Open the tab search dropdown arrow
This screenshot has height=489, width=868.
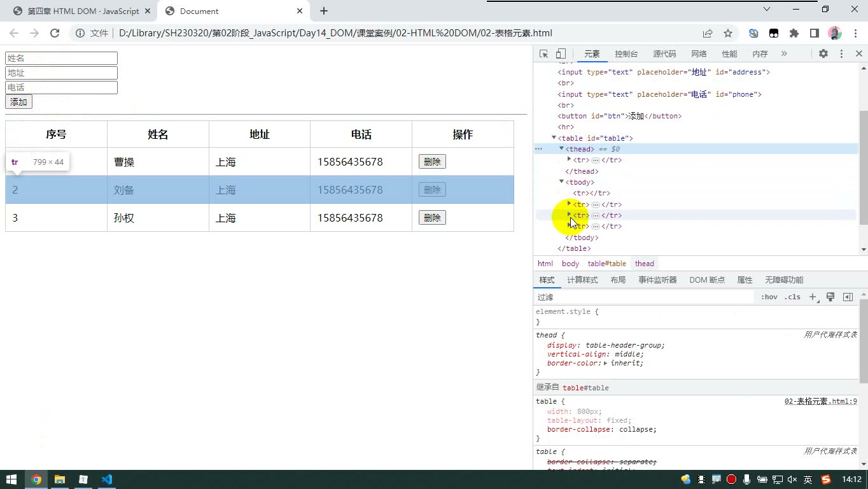point(767,9)
